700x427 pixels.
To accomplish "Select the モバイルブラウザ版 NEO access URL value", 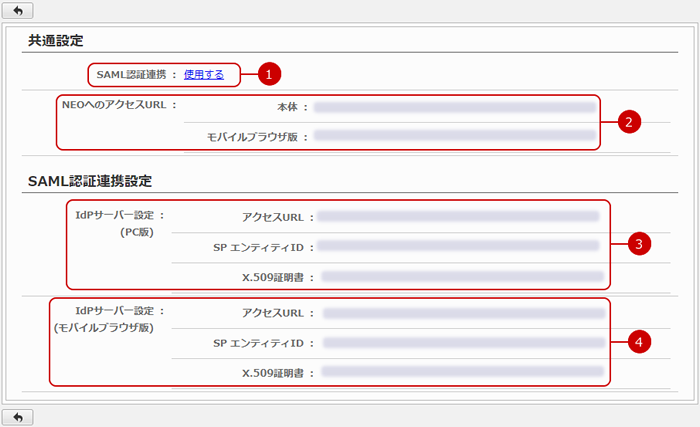I will pyautogui.click(x=454, y=136).
